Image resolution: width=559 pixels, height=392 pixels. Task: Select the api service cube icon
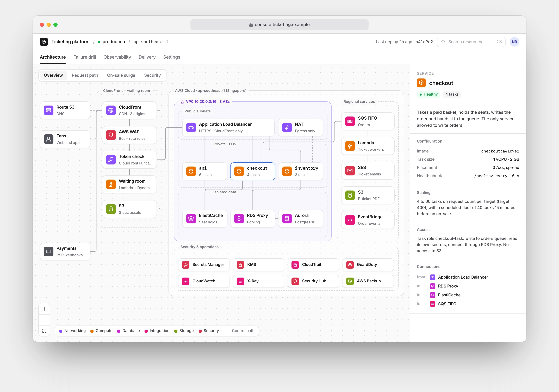[x=191, y=171]
